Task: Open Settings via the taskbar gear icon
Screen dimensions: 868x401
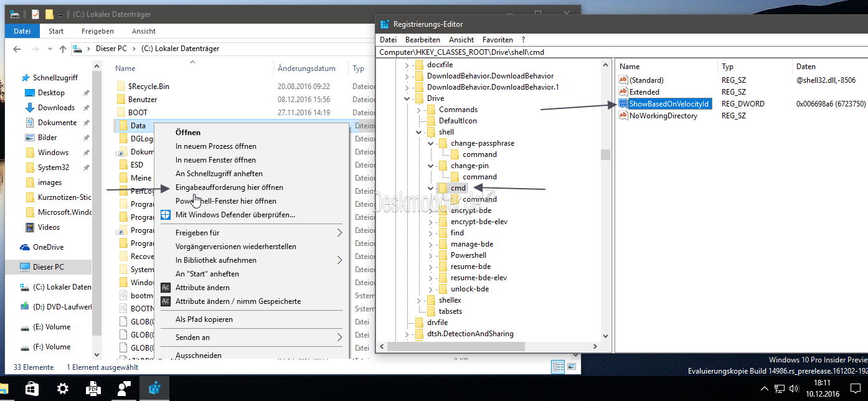Action: [x=62, y=389]
